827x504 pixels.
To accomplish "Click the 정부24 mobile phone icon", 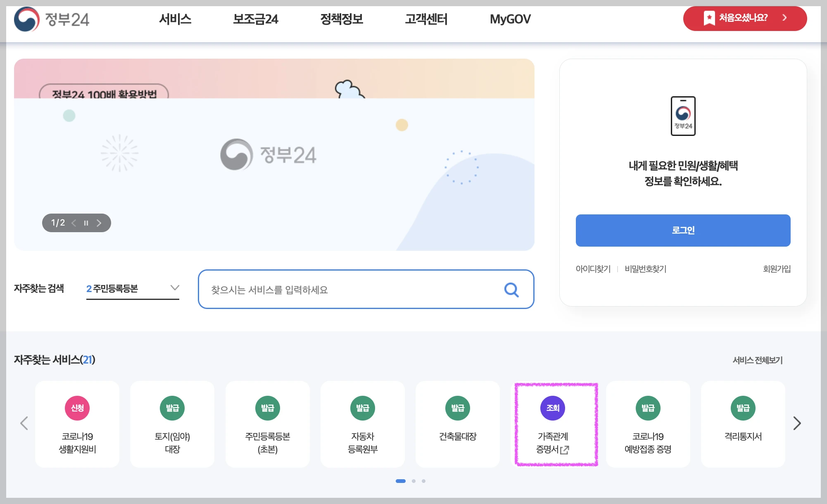I will click(683, 116).
